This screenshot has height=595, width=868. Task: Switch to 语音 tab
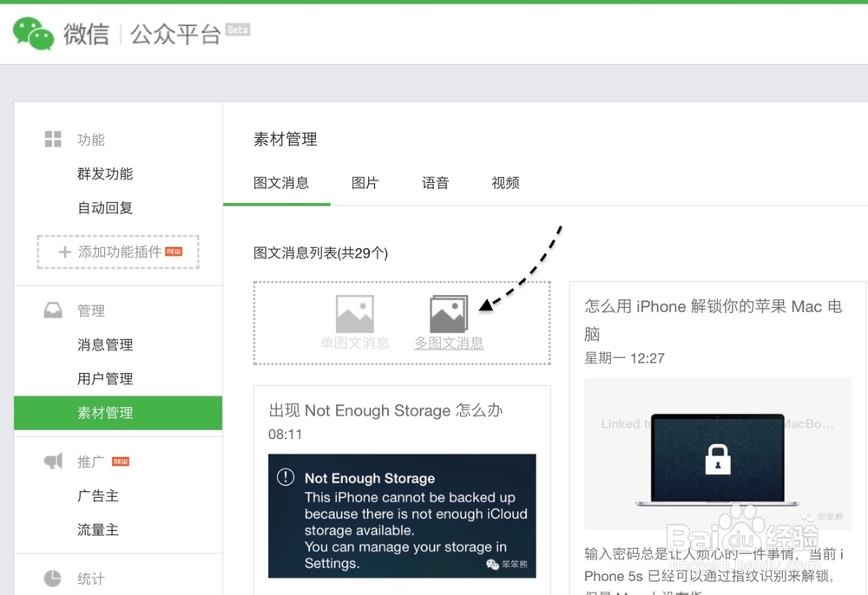[x=435, y=183]
